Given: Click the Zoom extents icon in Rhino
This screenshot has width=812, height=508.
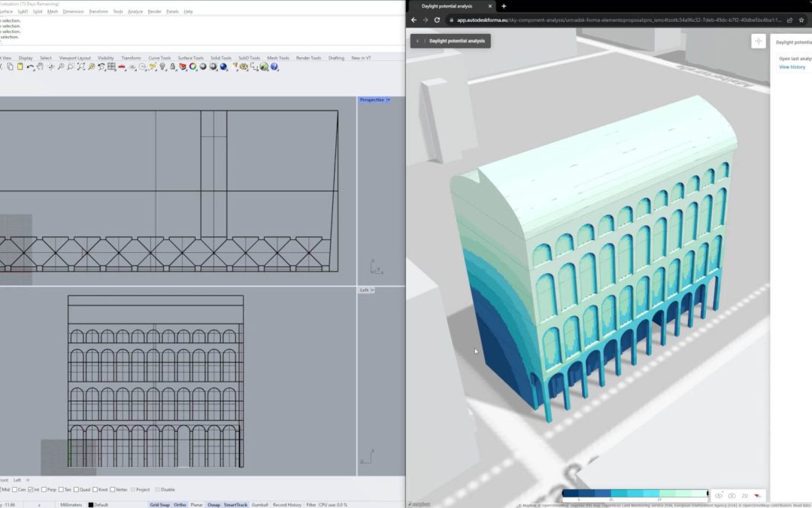Looking at the screenshot, I should (x=80, y=68).
